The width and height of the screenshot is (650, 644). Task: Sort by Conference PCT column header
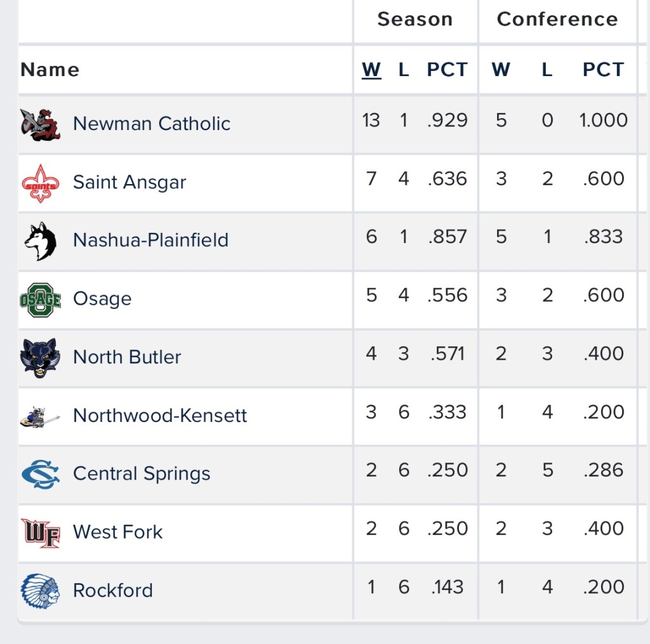click(603, 70)
